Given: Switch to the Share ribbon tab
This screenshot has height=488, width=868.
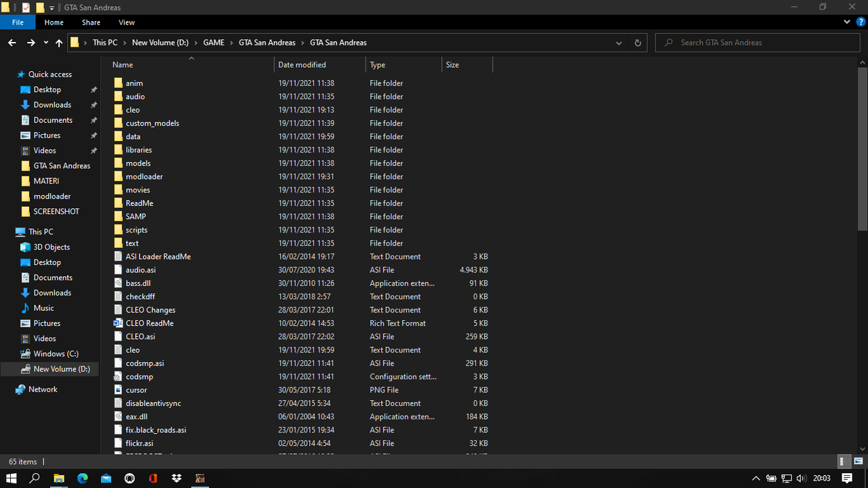Looking at the screenshot, I should [91, 22].
